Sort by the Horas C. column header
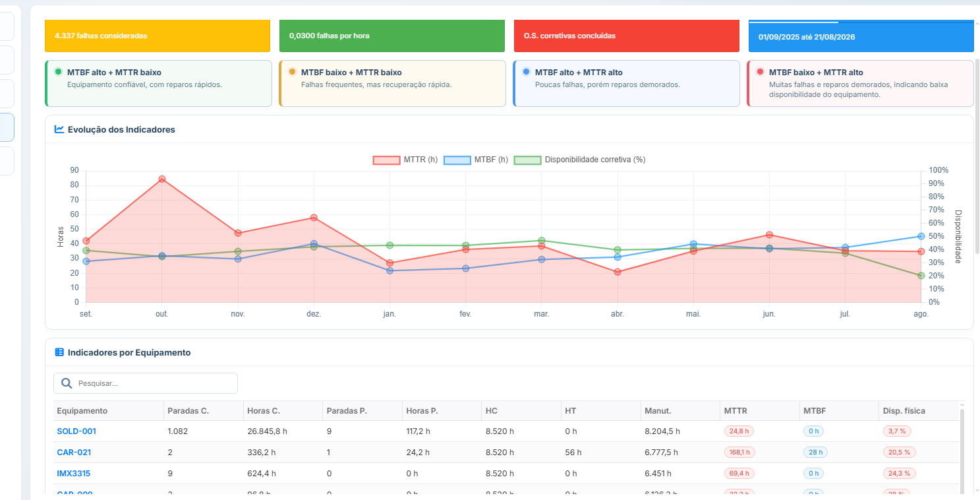This screenshot has width=980, height=500. click(283, 411)
